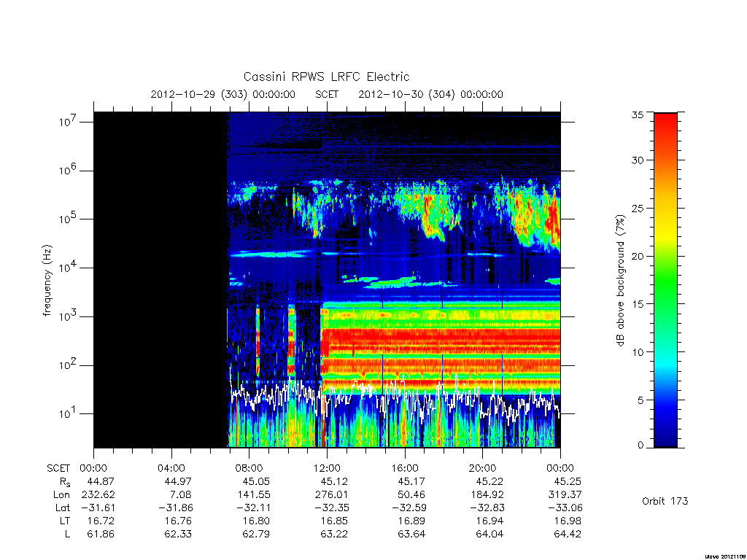Image resolution: width=747 pixels, height=560 pixels.
Task: Click the 'Orbit 173' text
Action: coord(665,501)
